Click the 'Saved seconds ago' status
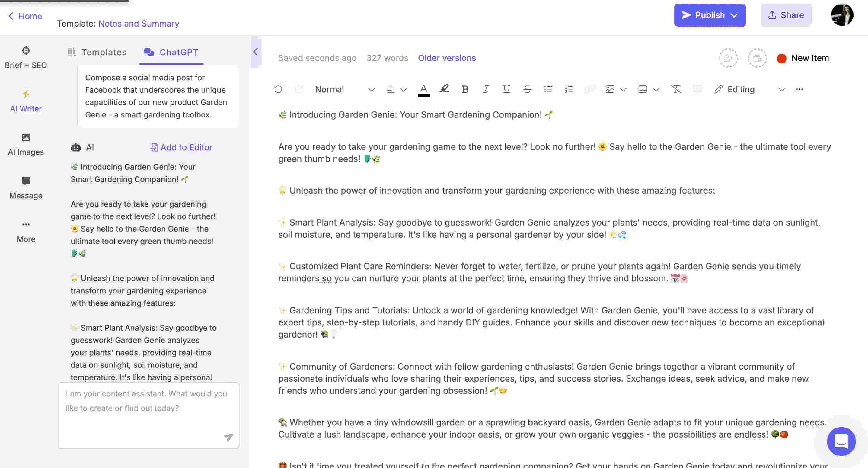 tap(317, 58)
